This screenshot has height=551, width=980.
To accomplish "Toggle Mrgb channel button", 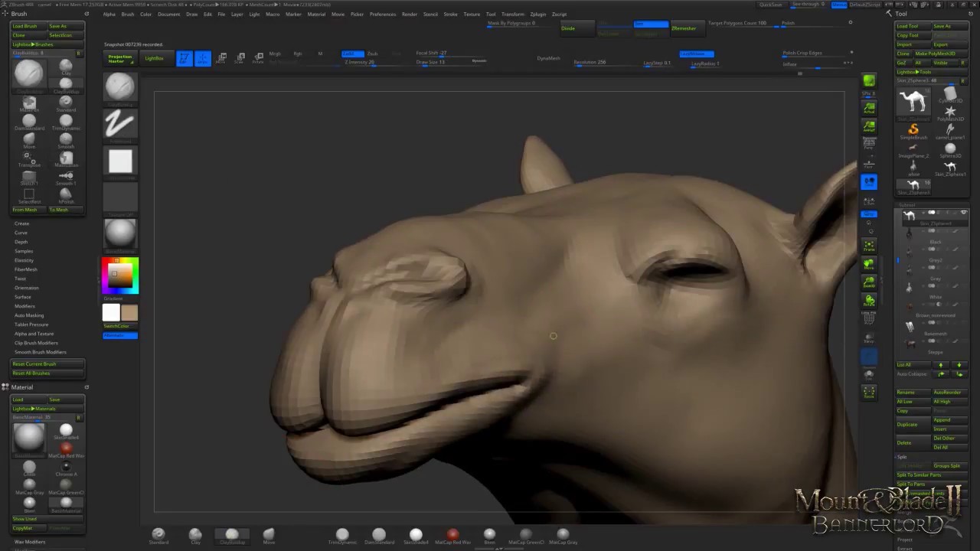I will pos(275,54).
